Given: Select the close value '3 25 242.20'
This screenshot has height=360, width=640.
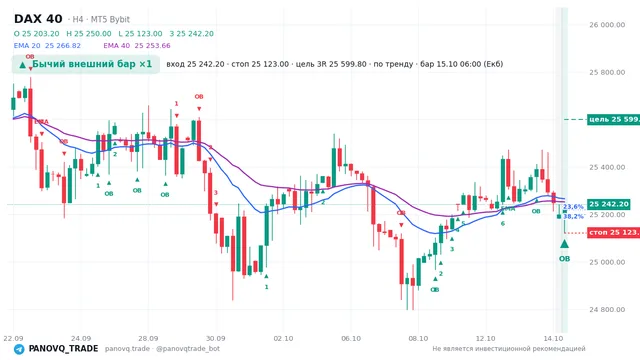Looking at the screenshot, I should (x=191, y=33).
